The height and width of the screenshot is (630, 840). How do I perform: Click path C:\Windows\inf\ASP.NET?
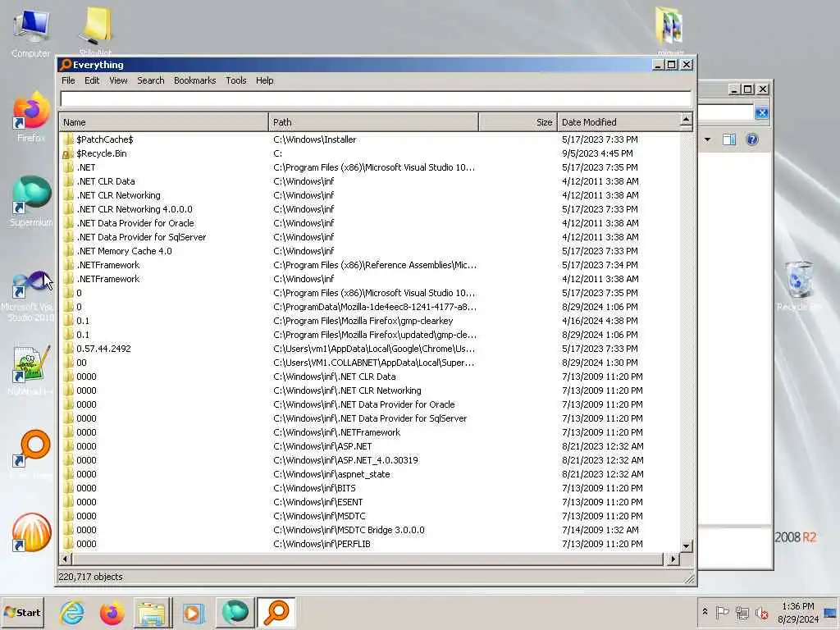322,446
